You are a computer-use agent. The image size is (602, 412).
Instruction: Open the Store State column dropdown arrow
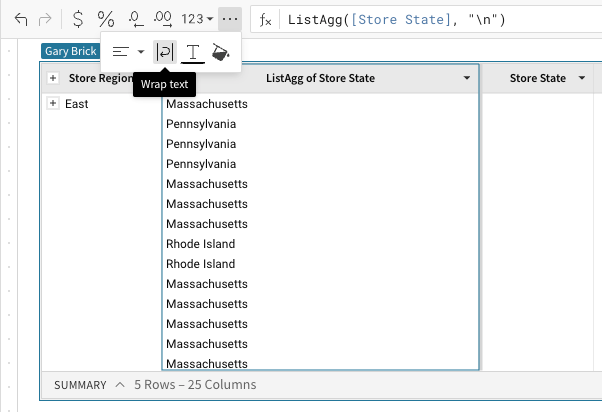tap(581, 78)
